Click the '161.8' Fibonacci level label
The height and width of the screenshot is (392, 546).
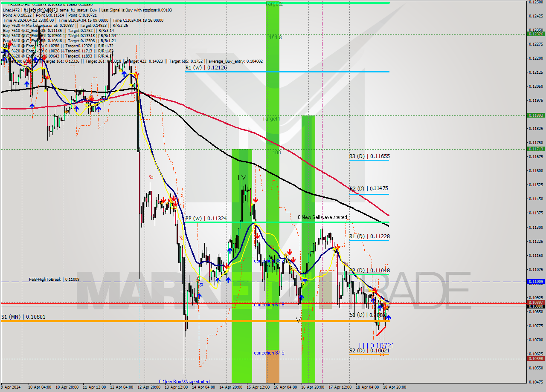pos(275,37)
